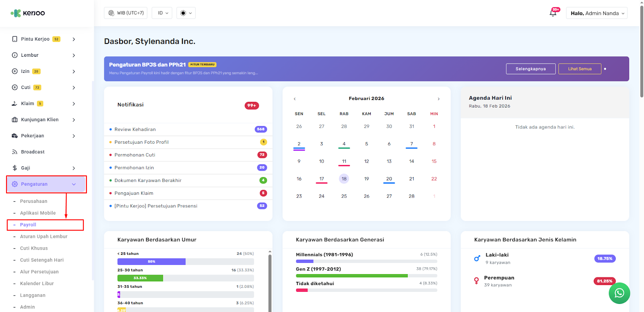Click the Selengkapnya button

(x=530, y=69)
